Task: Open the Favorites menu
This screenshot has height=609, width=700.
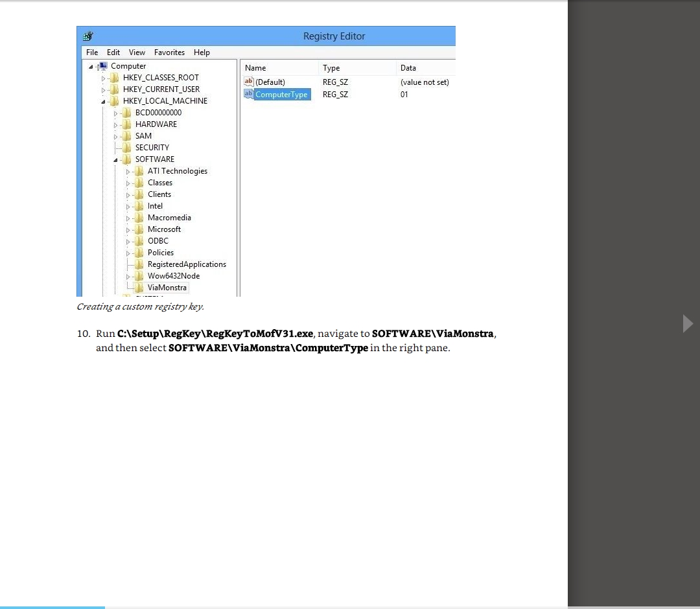Action: click(169, 52)
